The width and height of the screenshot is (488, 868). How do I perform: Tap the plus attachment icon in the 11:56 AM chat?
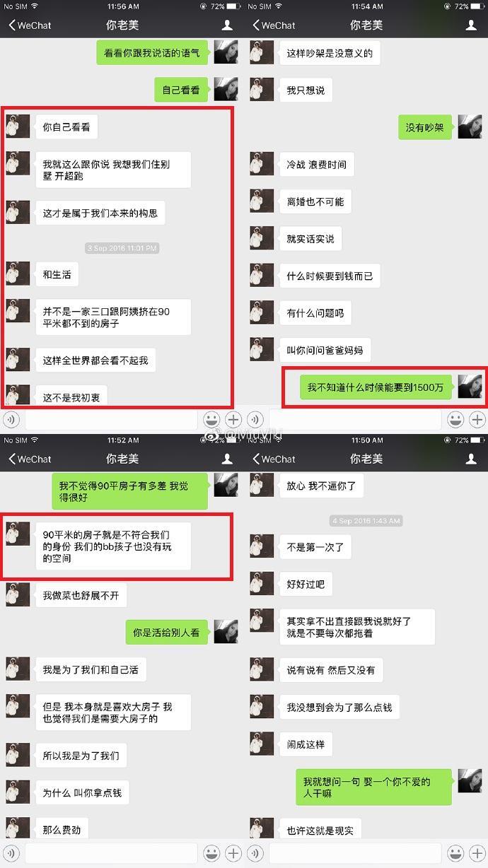pyautogui.click(x=234, y=420)
